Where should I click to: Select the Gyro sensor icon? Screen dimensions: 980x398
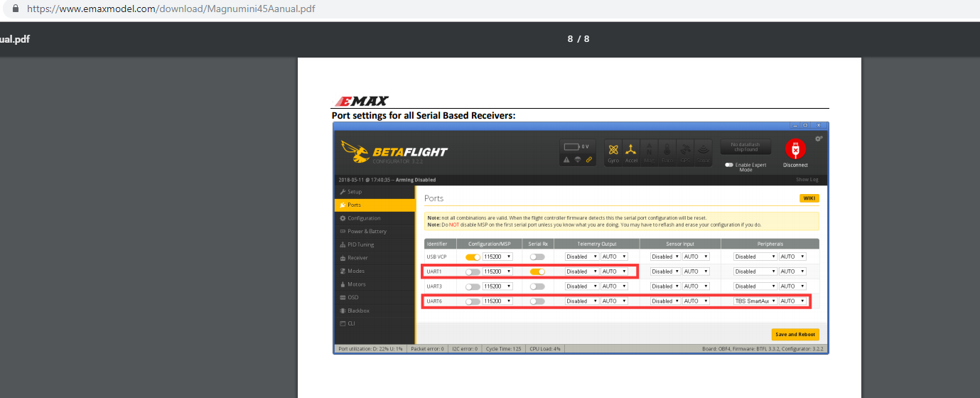coord(613,152)
